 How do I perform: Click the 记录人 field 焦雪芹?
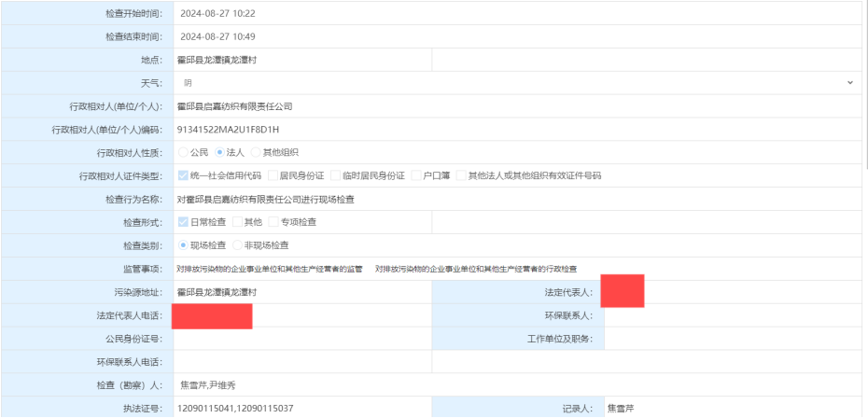[x=734, y=408]
